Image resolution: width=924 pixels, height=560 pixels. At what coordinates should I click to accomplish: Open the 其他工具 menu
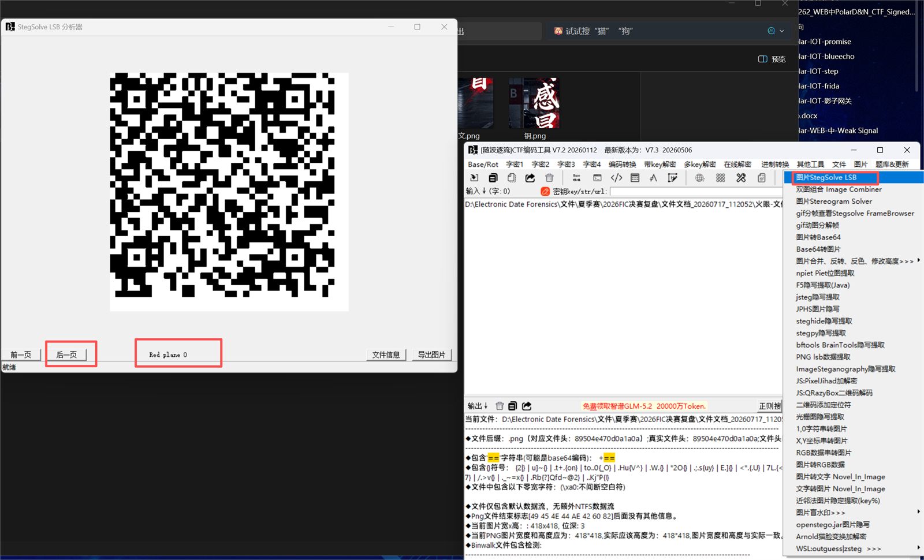(x=810, y=165)
